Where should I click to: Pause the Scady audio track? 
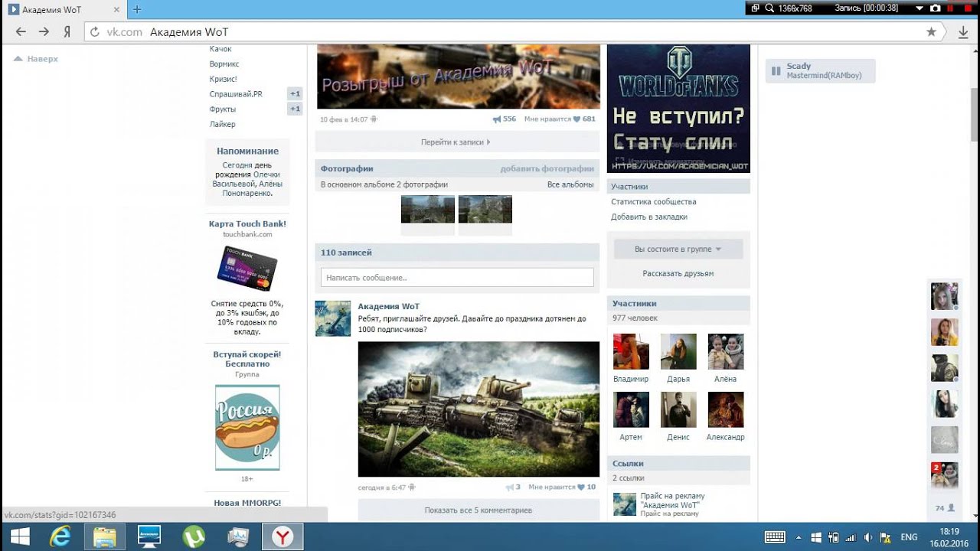[776, 70]
